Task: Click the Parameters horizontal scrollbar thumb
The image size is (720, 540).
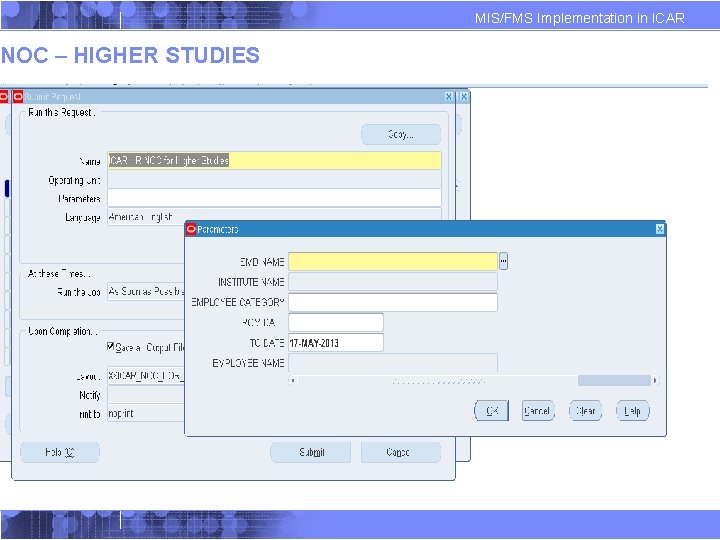Action: 614,380
